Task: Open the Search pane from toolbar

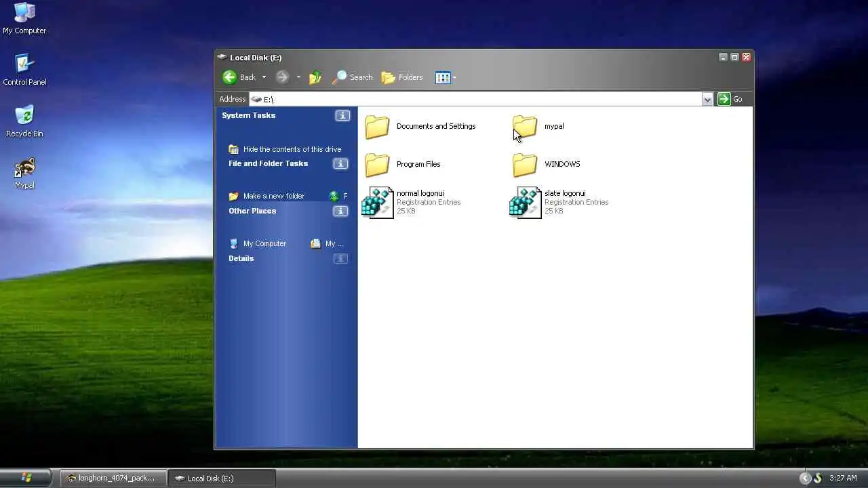Action: [353, 77]
